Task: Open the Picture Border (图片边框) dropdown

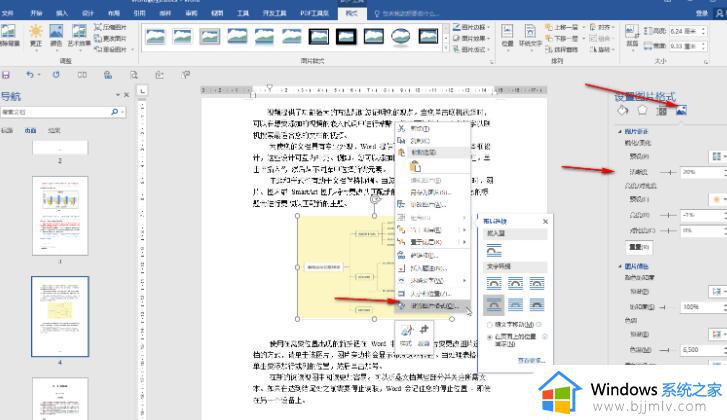Action: coord(471,27)
